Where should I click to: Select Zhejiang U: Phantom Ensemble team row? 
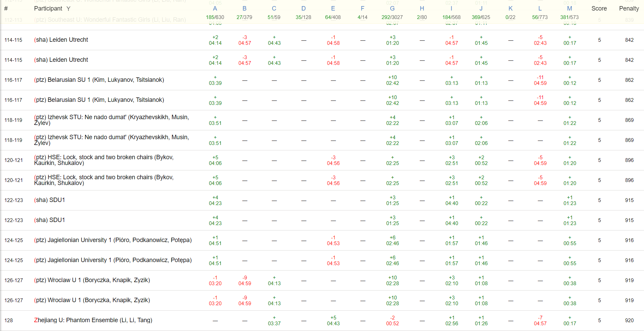click(x=93, y=320)
